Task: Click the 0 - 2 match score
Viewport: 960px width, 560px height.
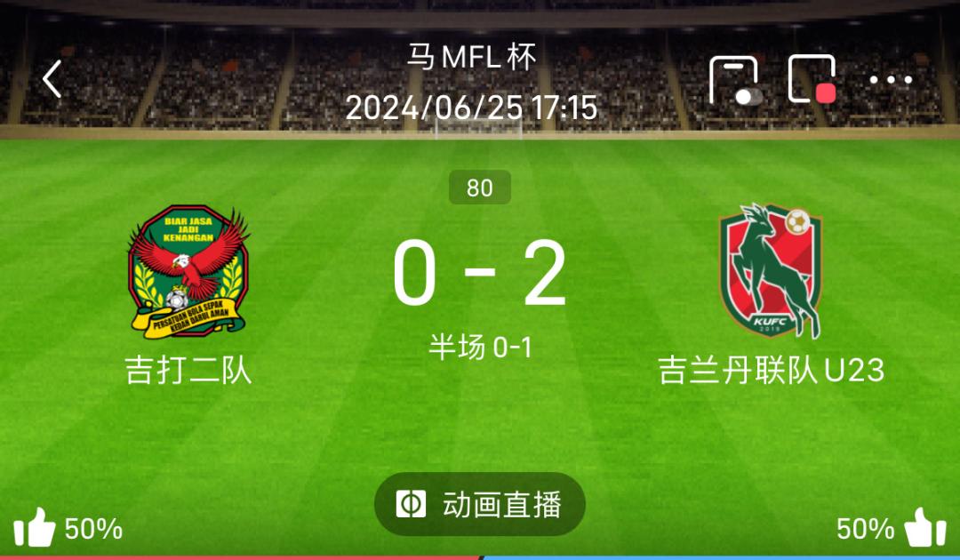Action: [x=479, y=272]
